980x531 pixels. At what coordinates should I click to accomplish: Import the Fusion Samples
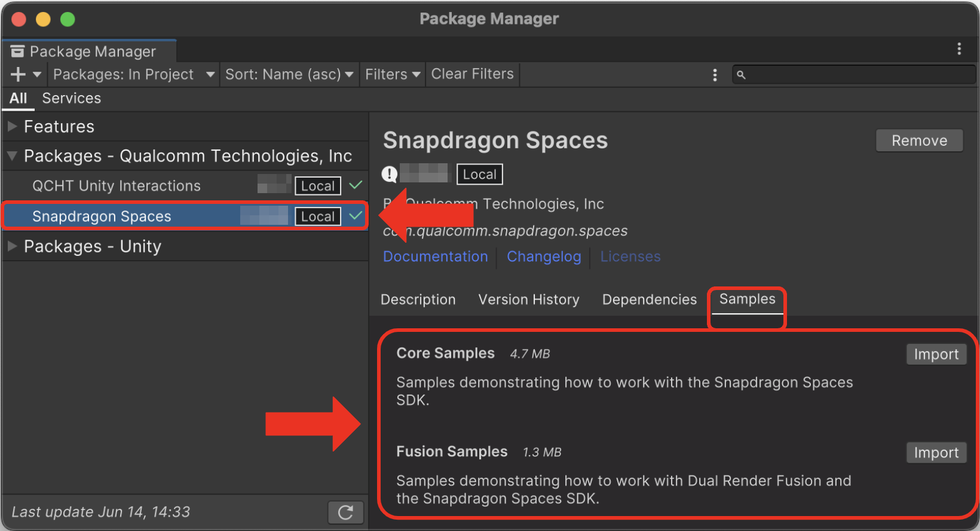pos(936,453)
